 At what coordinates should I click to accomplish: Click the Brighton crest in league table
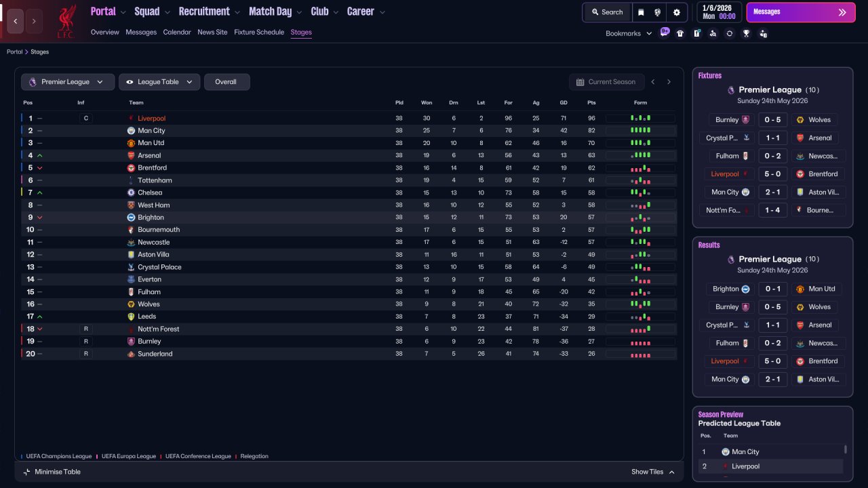click(x=131, y=218)
